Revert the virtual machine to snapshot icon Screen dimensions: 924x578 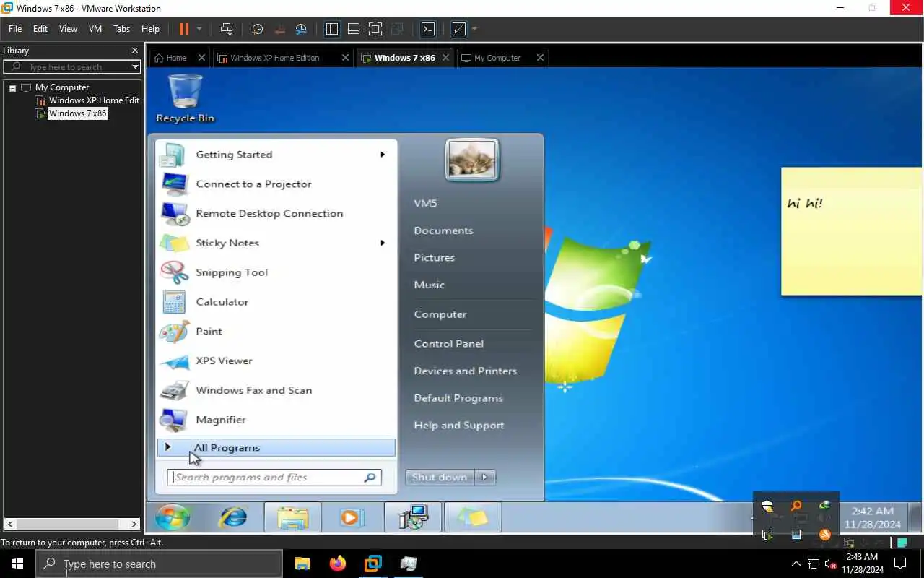(279, 29)
